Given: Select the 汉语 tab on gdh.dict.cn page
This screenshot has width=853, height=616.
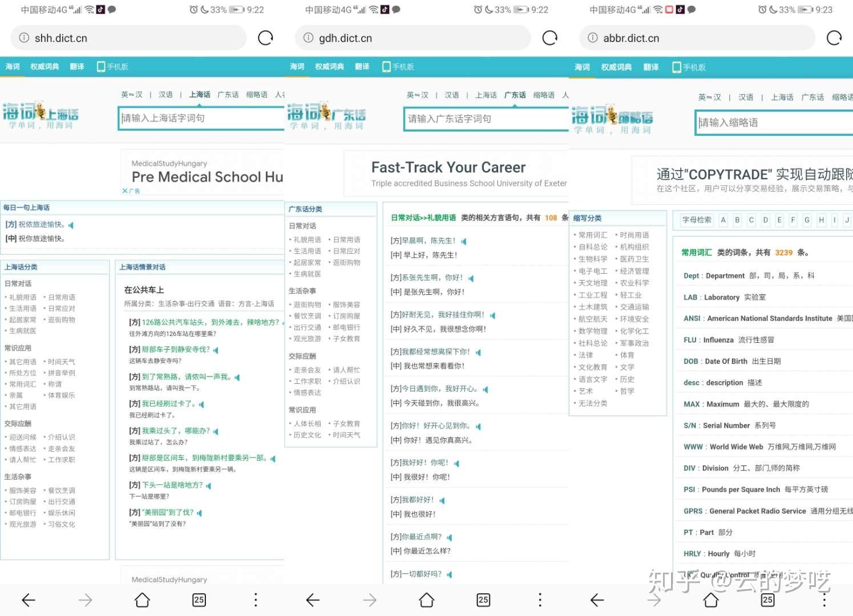Looking at the screenshot, I should (x=451, y=95).
